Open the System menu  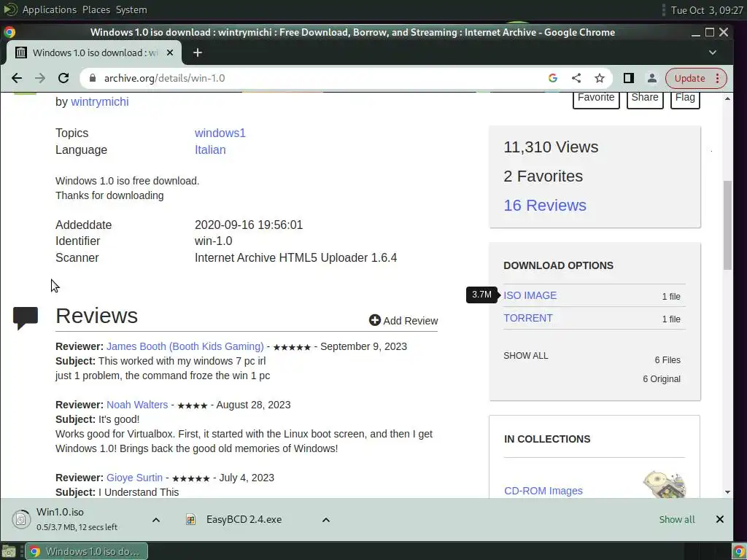point(131,9)
